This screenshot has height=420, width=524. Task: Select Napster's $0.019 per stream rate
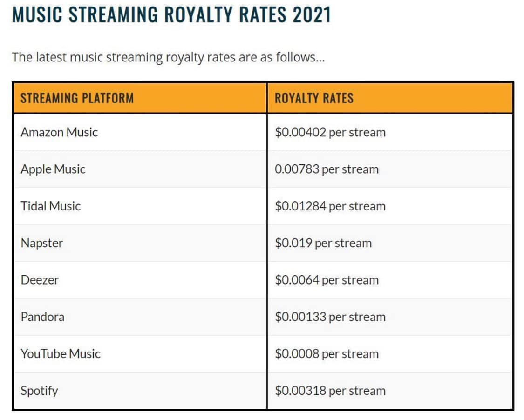323,243
